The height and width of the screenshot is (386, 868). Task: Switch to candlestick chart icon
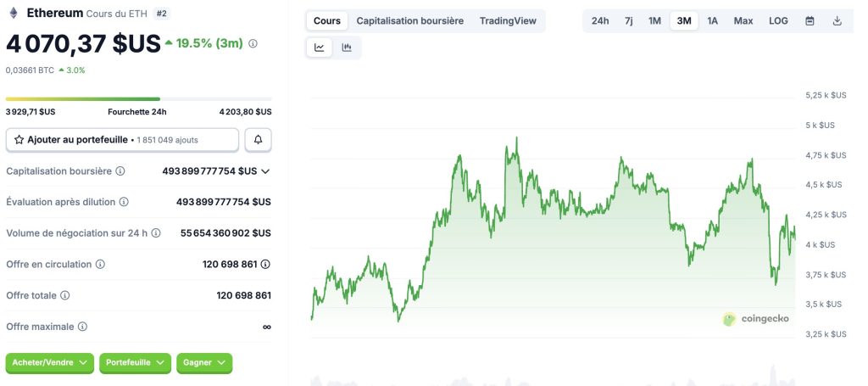pyautogui.click(x=347, y=48)
